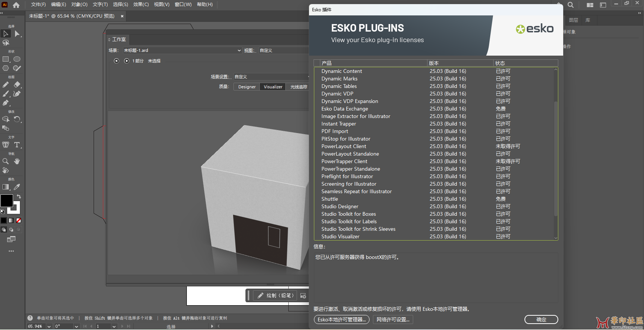Image resolution: width=644 pixels, height=330 pixels.
Task: Open the Change Screen Mode button
Action: click(11, 239)
